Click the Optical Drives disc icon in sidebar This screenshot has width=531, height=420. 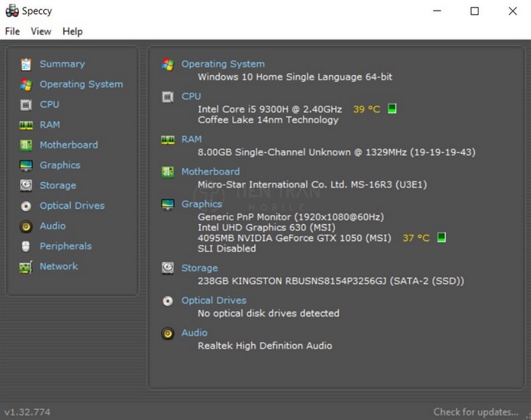26,206
